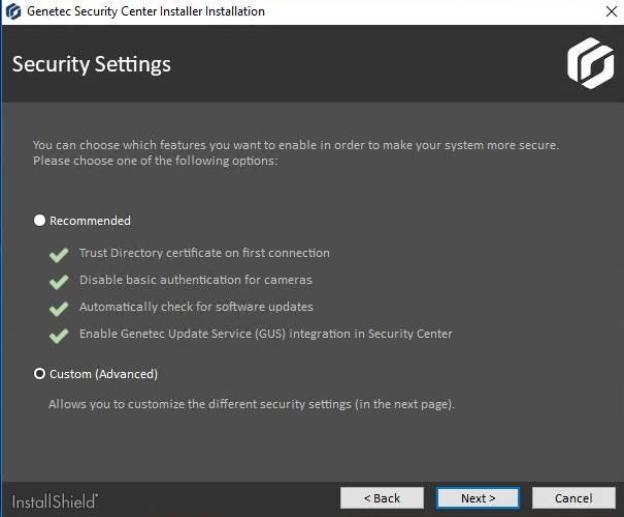The image size is (624, 517).
Task: Close the installer window
Action: pos(611,12)
